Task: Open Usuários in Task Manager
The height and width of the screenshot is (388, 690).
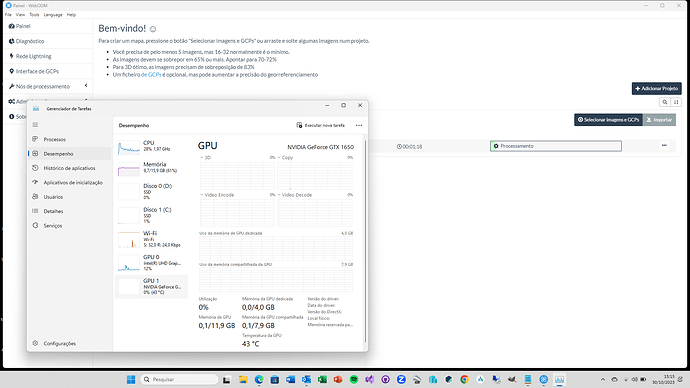Action: click(x=69, y=197)
